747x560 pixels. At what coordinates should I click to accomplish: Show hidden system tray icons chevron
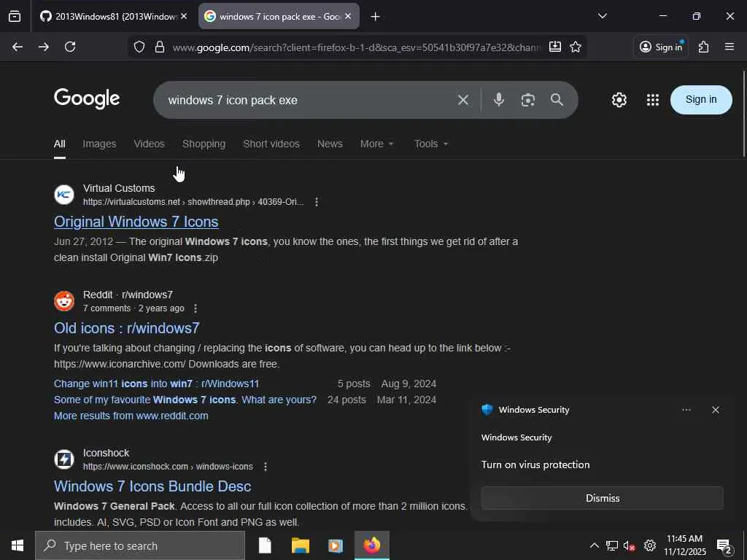[594, 545]
